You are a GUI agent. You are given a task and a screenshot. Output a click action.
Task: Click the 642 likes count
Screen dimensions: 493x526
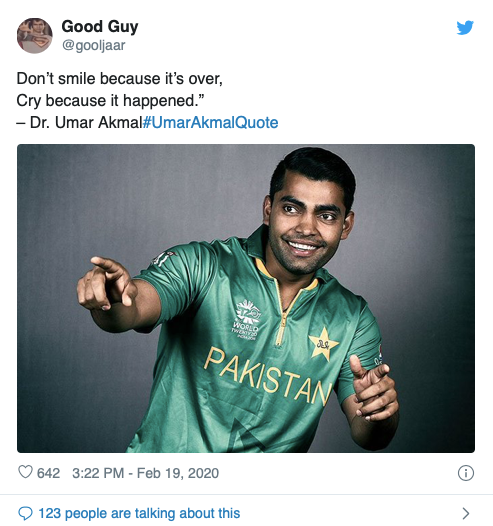coord(48,473)
